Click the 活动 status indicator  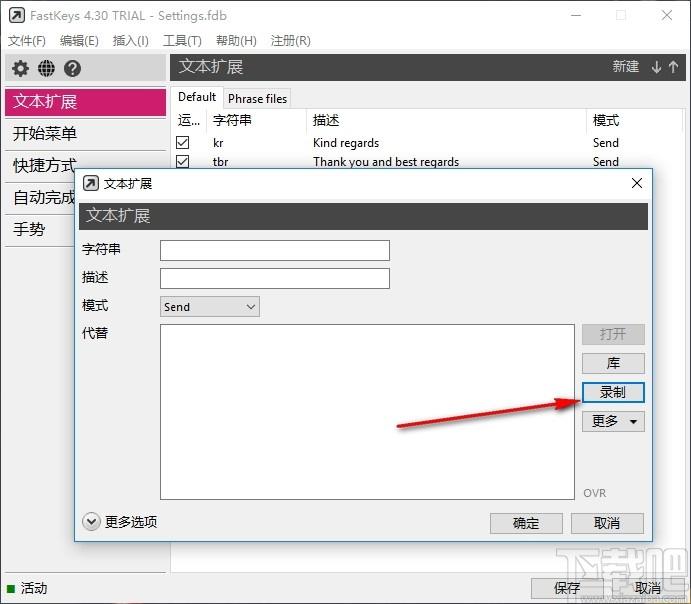(x=27, y=588)
